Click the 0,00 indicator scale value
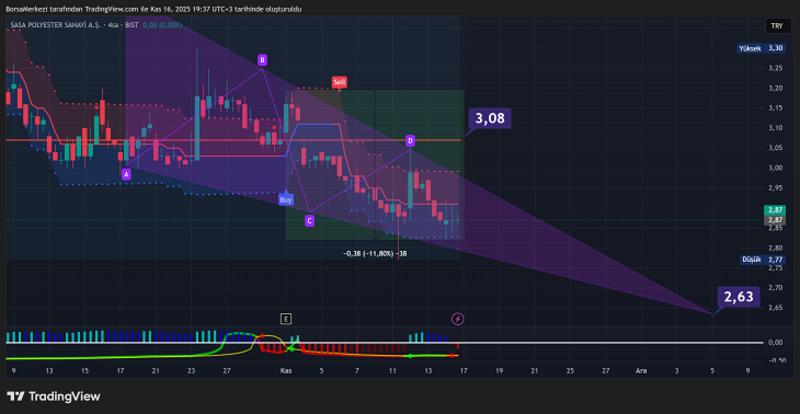Screen dimensions: 800x414 (x=775, y=342)
